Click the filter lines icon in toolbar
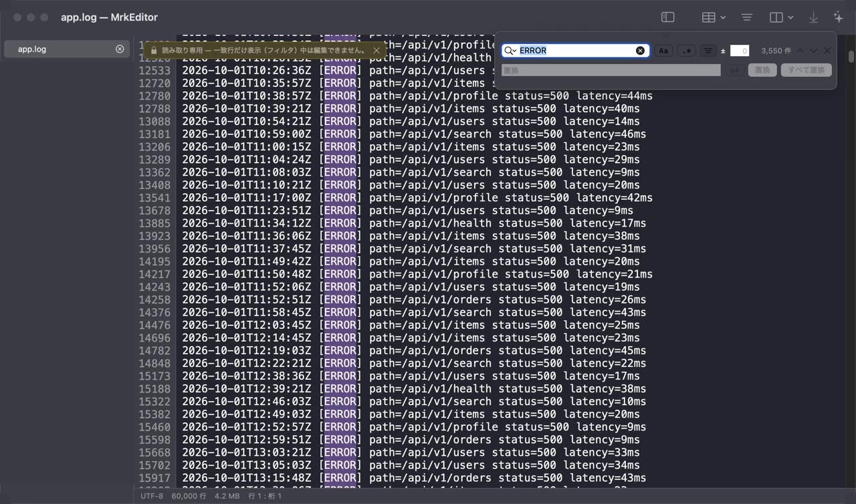Screen dimensions: 856x504 pos(747,17)
